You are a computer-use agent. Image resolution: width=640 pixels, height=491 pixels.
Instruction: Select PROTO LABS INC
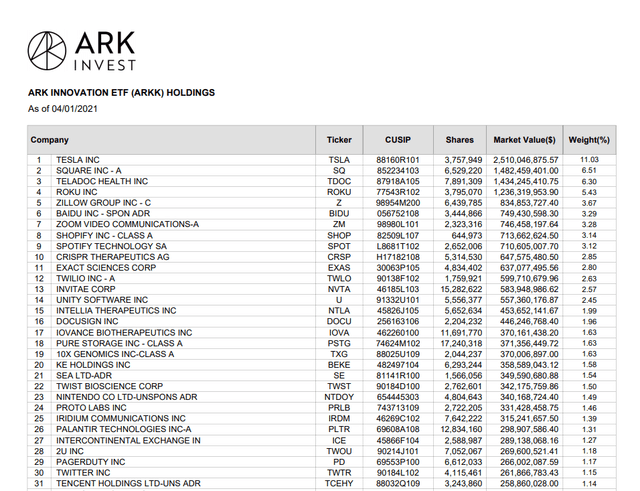coord(91,408)
